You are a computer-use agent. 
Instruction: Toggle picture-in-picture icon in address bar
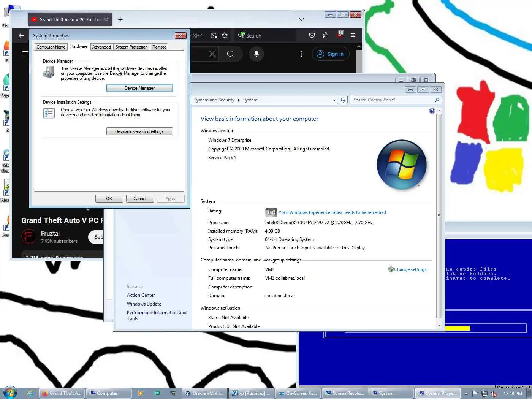tap(214, 36)
